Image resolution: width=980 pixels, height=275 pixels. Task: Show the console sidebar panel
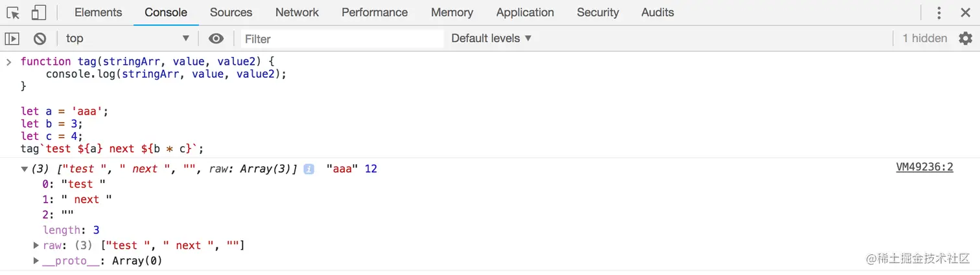[12, 39]
